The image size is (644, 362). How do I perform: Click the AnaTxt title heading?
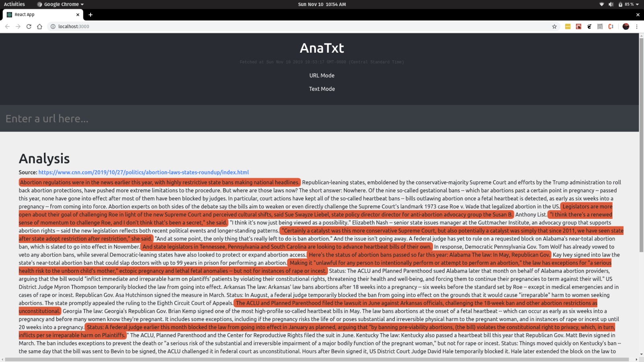click(x=322, y=48)
